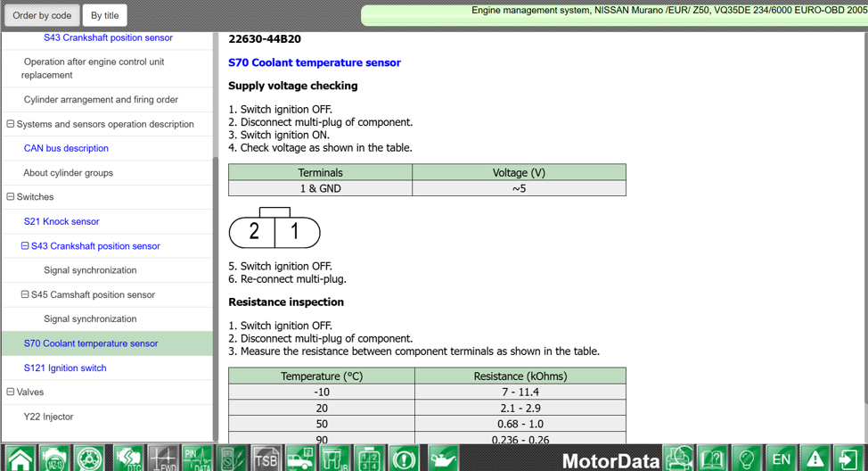Open the warning triangle icon
This screenshot has height=471, width=868.
815,459
